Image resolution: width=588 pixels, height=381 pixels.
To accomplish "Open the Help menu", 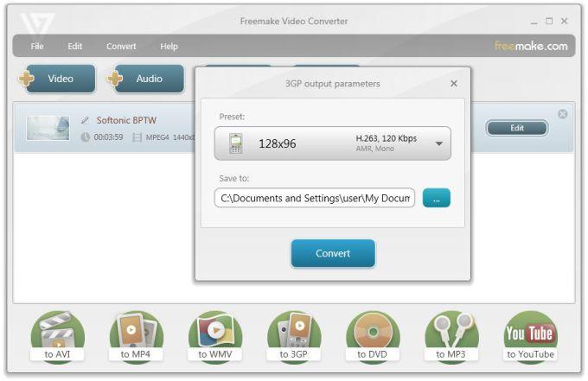I will pos(169,47).
